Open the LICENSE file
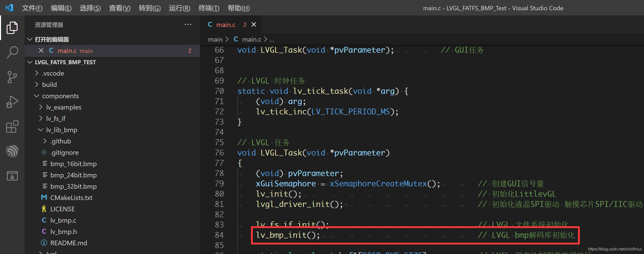The image size is (644, 254). (x=62, y=209)
